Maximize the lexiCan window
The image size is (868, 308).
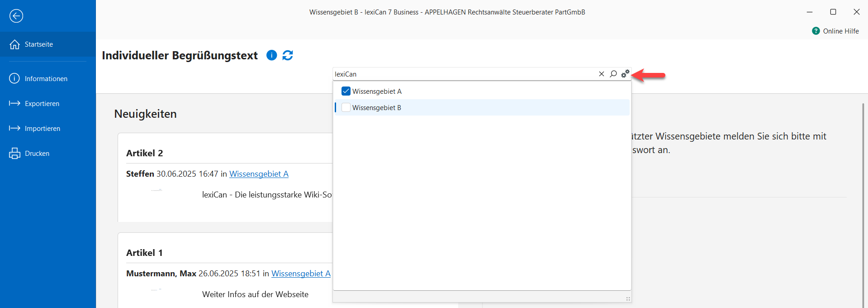point(833,12)
